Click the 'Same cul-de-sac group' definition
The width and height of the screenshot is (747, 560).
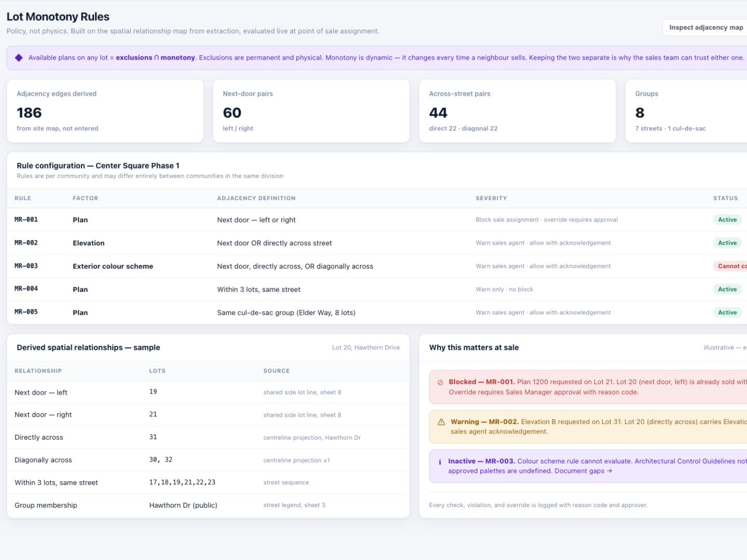pyautogui.click(x=286, y=313)
